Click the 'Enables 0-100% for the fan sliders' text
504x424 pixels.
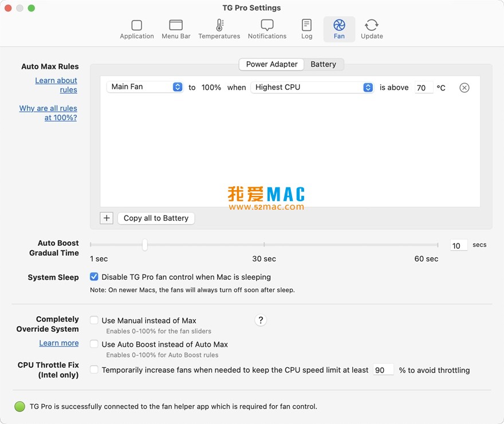point(159,331)
